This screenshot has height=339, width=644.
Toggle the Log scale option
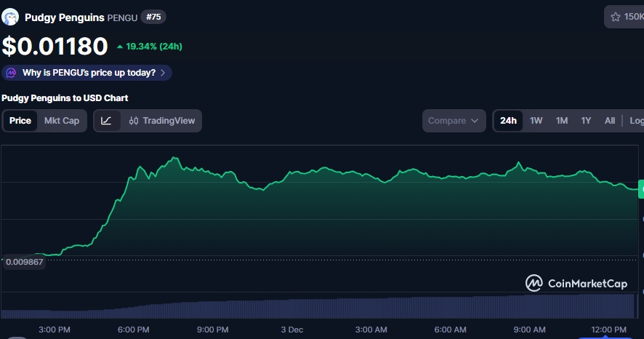coord(637,121)
